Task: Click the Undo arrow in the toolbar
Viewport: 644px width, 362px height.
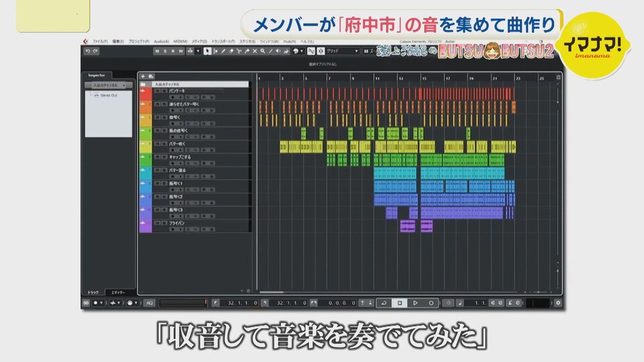Action: (87, 52)
